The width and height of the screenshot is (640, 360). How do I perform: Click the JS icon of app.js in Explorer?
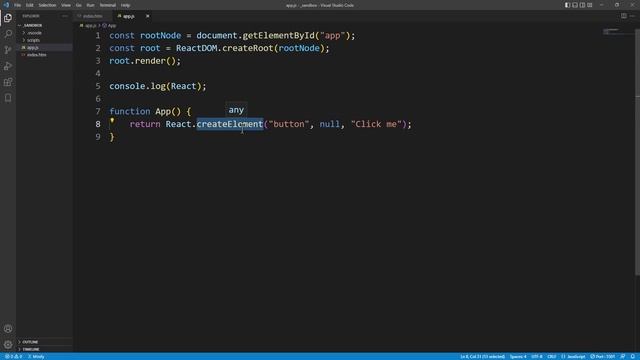23,48
